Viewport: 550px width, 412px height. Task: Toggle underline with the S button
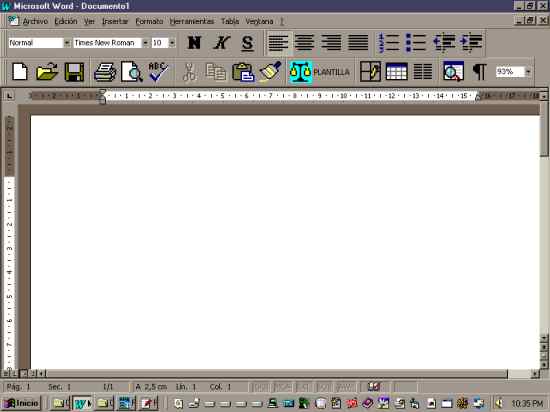(247, 43)
